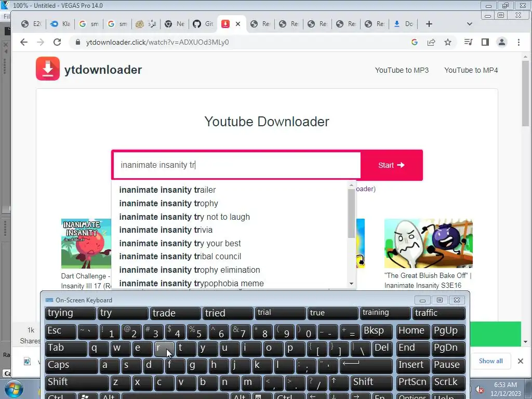Open the Dart Challenge video thumbnail
This screenshot has width=532, height=399.
[x=86, y=243]
